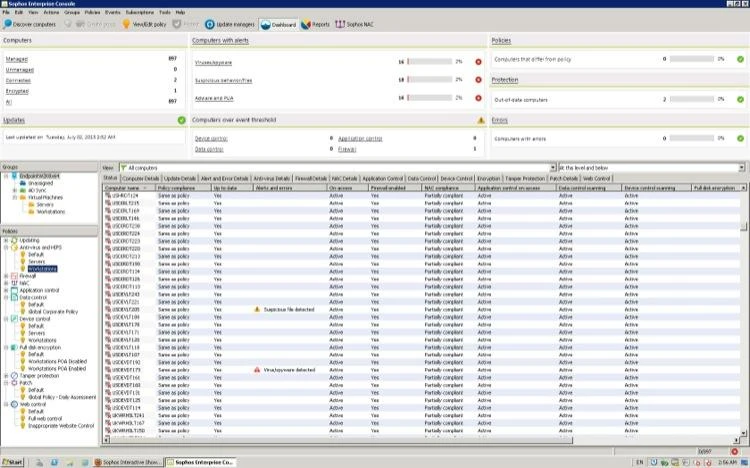The image size is (750, 468).
Task: Switch to the Anti-virus Details tab
Action: click(x=271, y=178)
